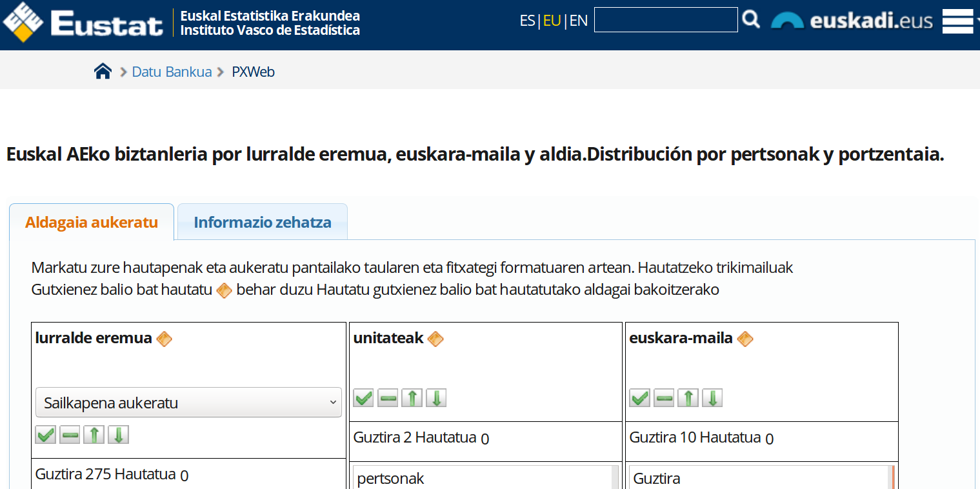This screenshot has height=489, width=980.
Task: Sort unitateak values descending
Action: [436, 399]
